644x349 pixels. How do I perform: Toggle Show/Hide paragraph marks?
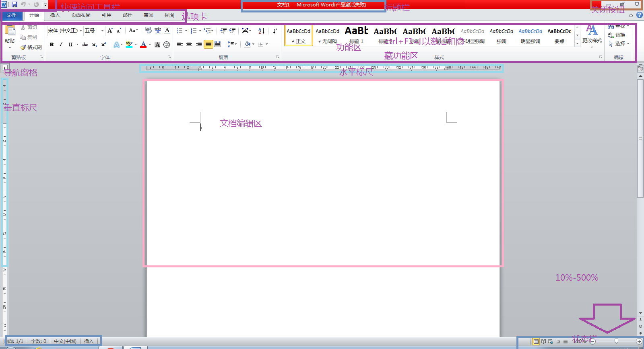tap(275, 31)
